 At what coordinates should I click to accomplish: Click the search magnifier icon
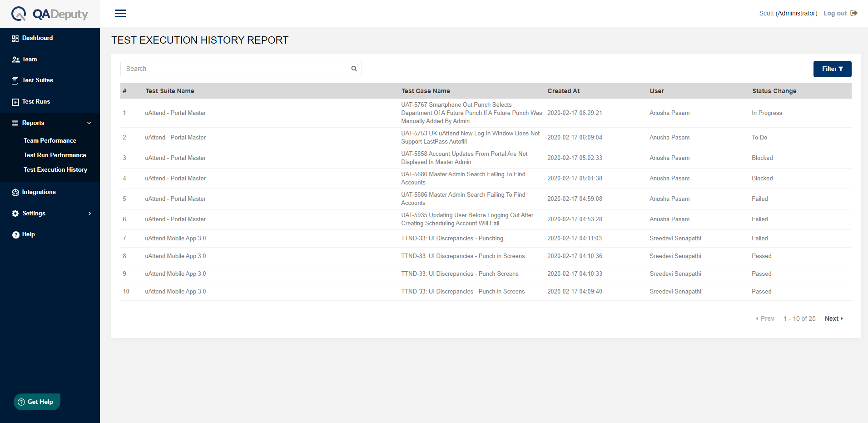point(354,69)
